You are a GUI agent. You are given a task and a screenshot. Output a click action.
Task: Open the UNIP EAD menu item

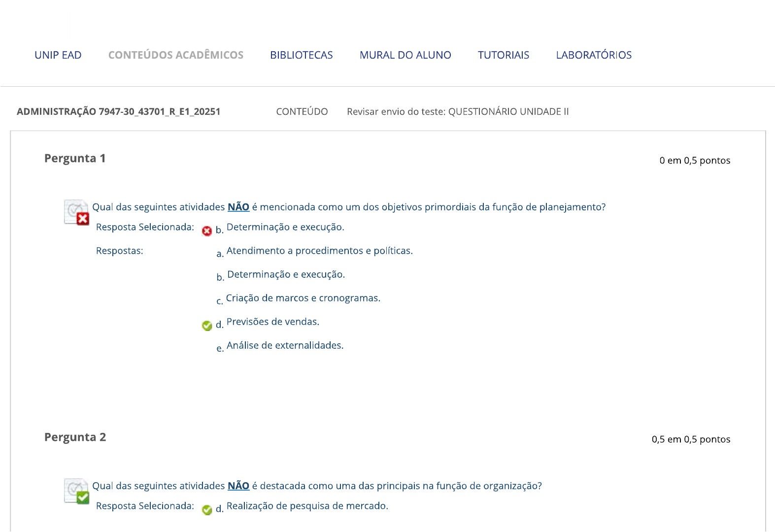point(58,55)
